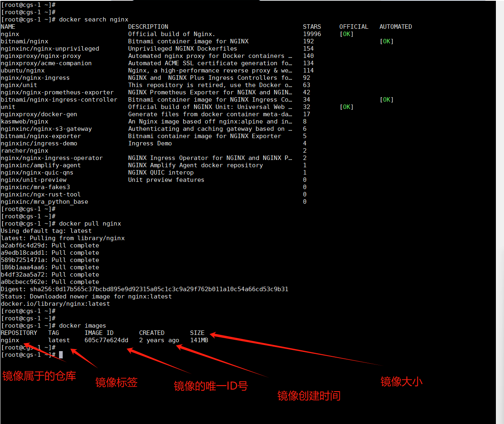Click the 'nginx/unit-preview' image name
Viewport: 504px width, 424px height.
click(34, 180)
